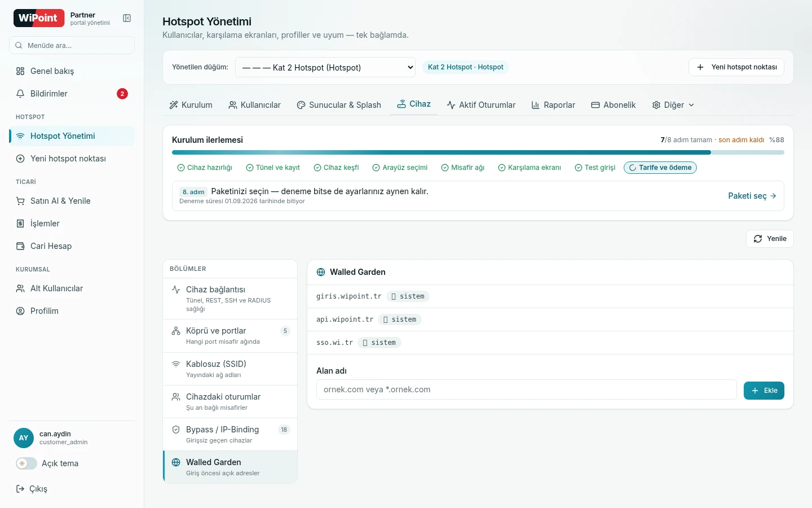Screen dimensions: 812x508
Task: Focus the Alan adı input field
Action: pos(527,389)
